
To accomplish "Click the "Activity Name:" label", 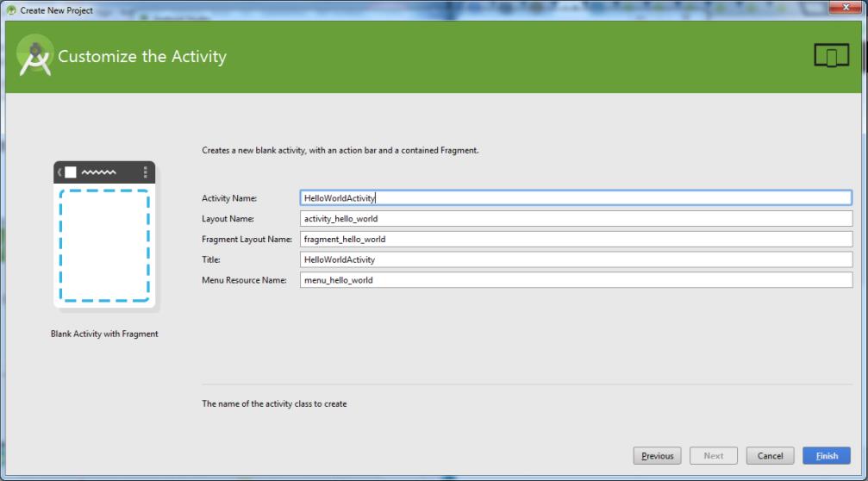I will 229,198.
